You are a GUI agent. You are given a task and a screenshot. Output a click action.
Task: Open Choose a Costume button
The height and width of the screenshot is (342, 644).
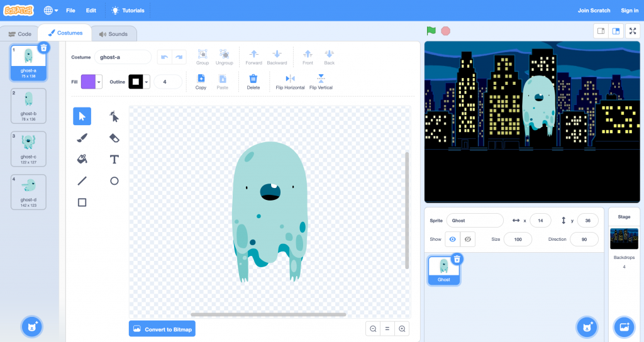32,327
